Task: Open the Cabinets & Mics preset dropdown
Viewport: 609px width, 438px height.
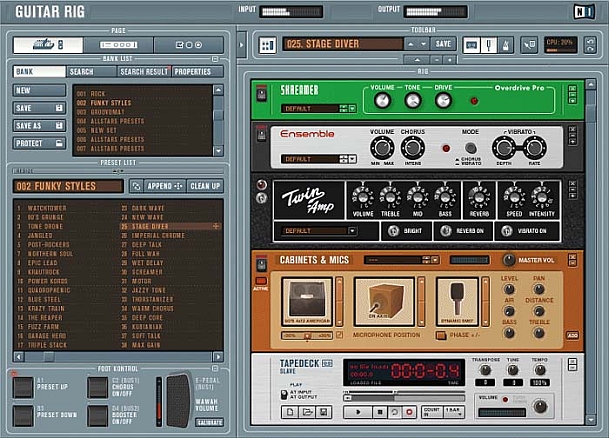Action: [435, 260]
